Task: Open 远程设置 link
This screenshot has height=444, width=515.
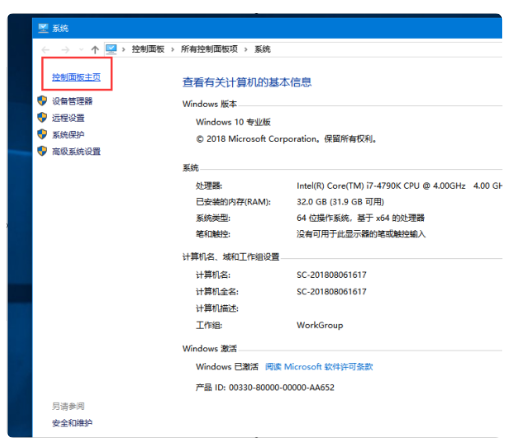Action: click(x=68, y=118)
